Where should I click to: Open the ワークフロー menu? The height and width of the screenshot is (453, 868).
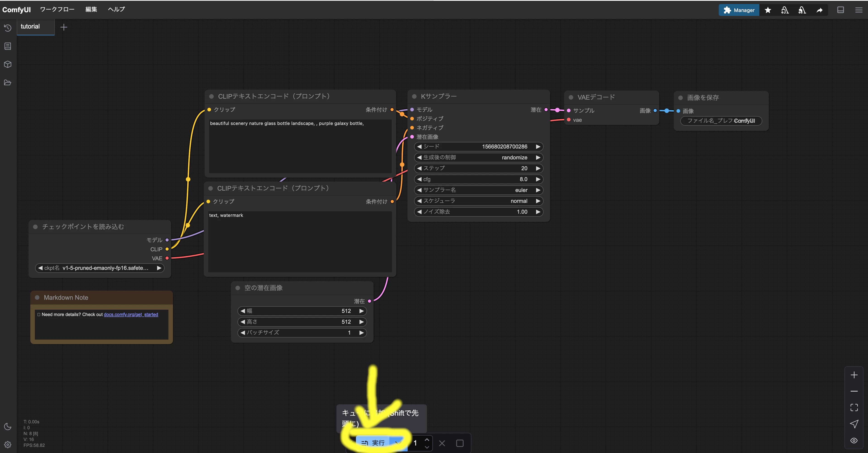(57, 10)
